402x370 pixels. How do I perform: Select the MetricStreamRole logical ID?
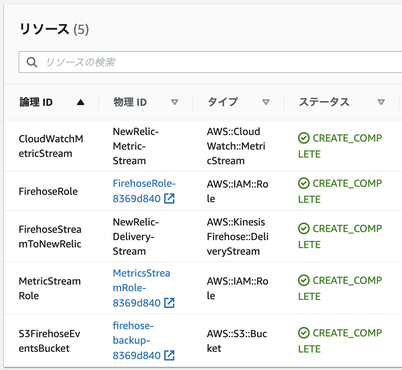click(x=50, y=288)
